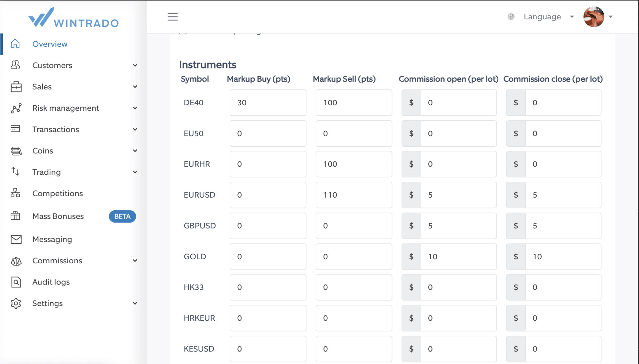Click the Customers people icon
639x364 pixels.
15,65
